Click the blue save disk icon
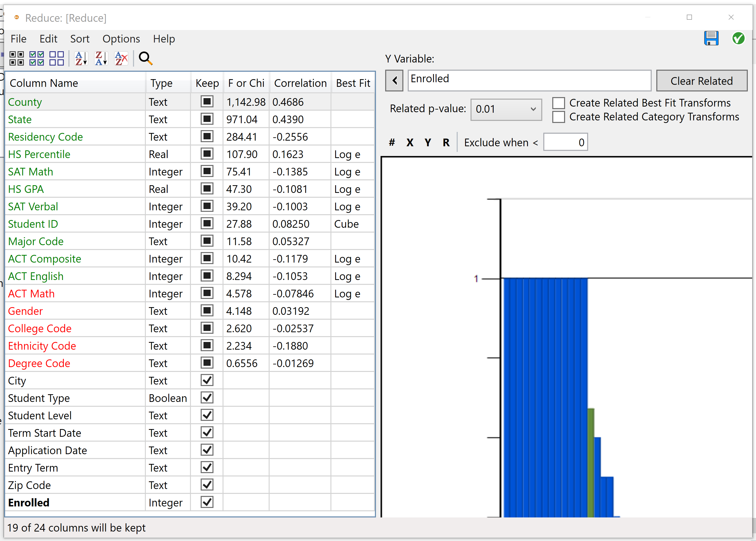Image resolution: width=756 pixels, height=541 pixels. [711, 38]
